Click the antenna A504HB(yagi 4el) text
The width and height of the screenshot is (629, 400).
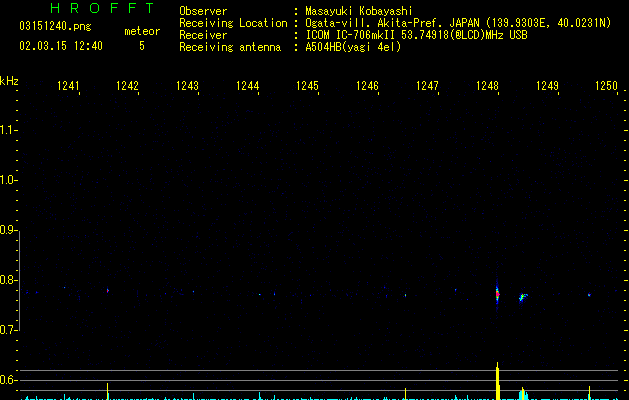353,47
